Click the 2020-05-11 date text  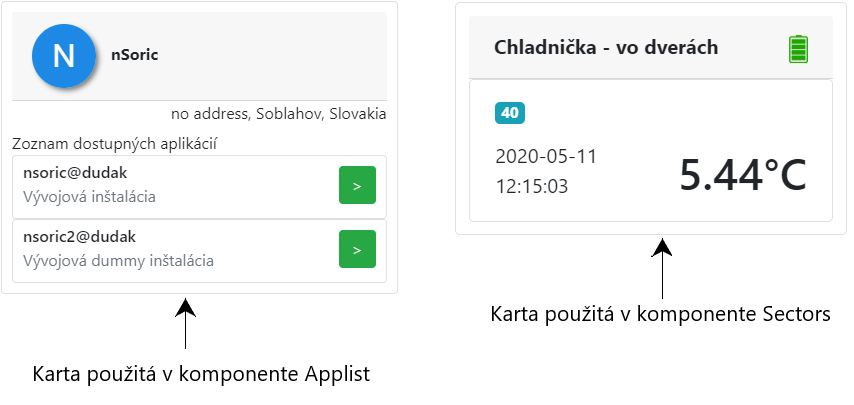click(x=546, y=157)
